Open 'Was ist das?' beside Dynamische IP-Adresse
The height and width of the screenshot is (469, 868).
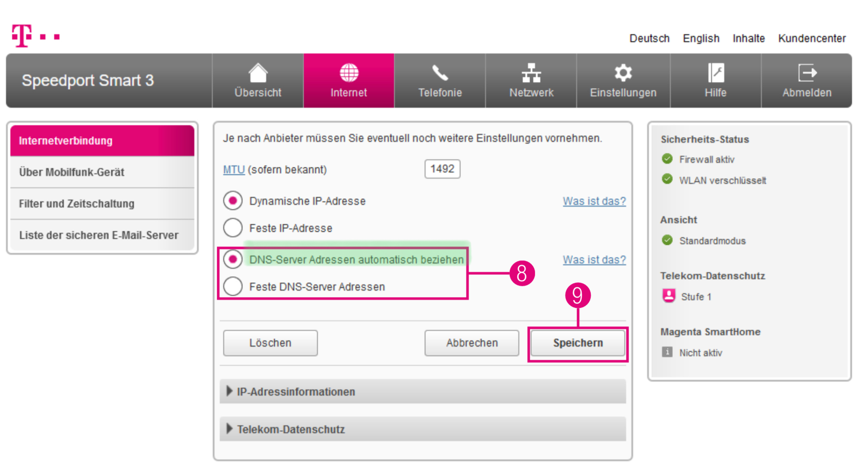(x=594, y=201)
